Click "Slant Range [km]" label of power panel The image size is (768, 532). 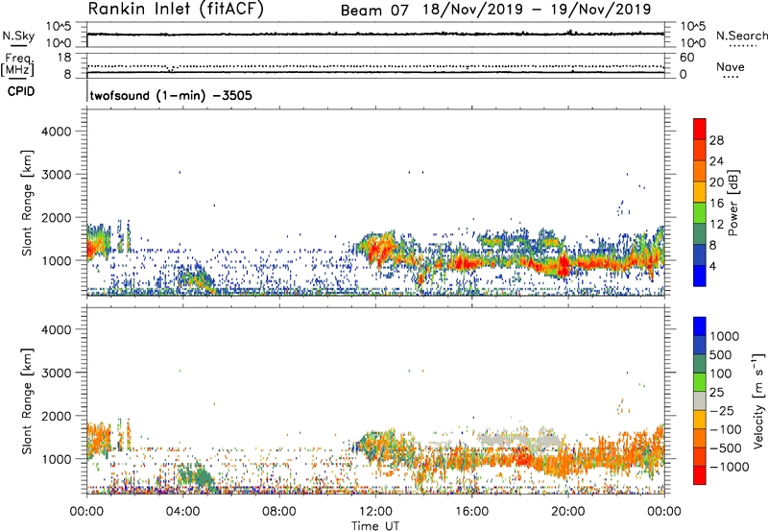[27, 203]
